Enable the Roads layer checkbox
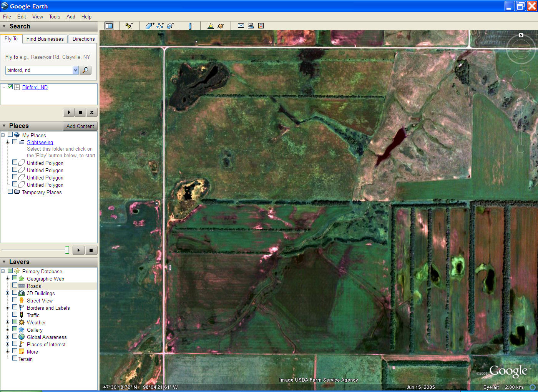Screen dimensions: 538x392 click(x=15, y=286)
